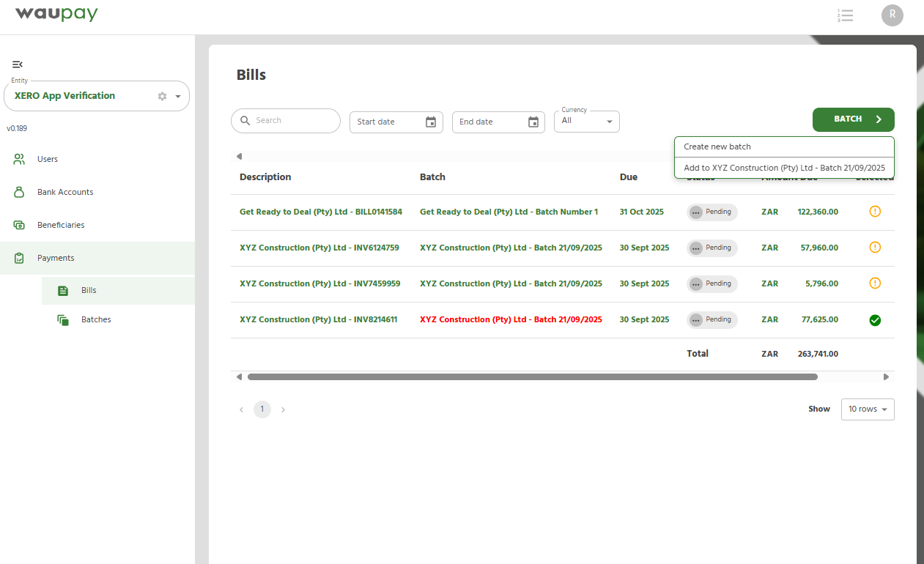924x564 pixels.
Task: Click Pending status of BILL0141584
Action: pyautogui.click(x=712, y=212)
